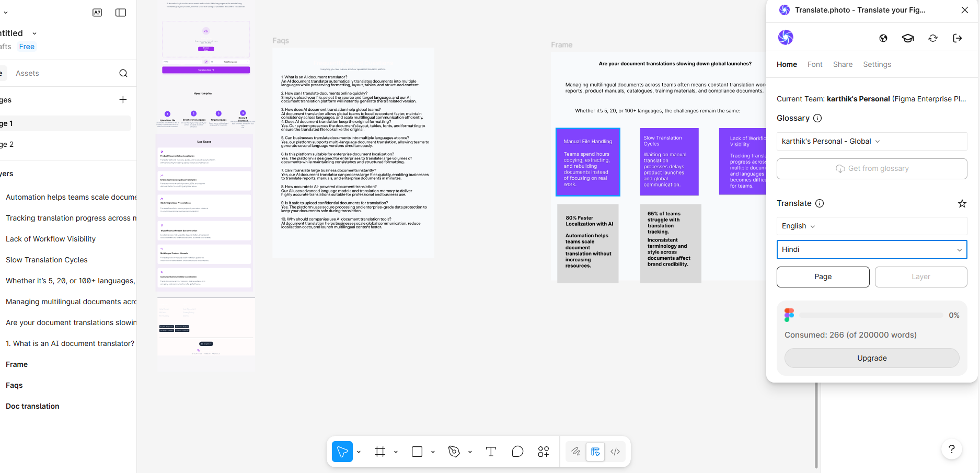Open the Assets tab in left panel
This screenshot has height=473, width=980.
27,73
